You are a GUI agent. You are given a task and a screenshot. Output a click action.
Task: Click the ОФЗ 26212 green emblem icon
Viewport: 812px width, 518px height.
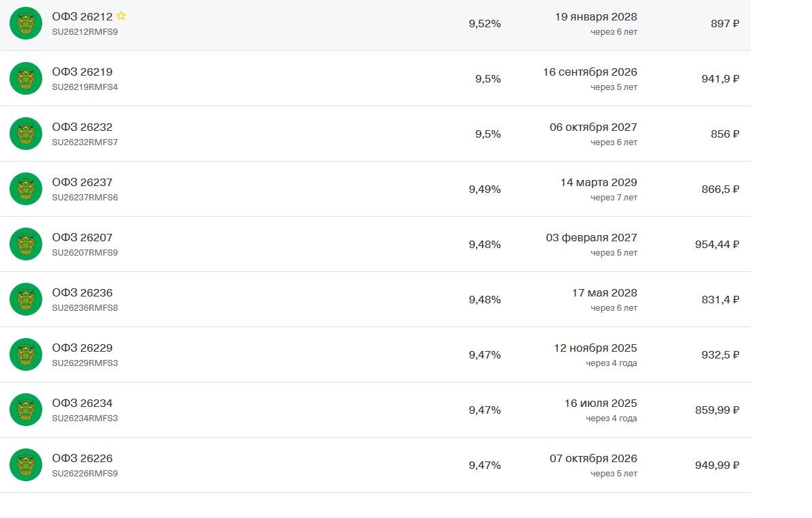[x=26, y=23]
